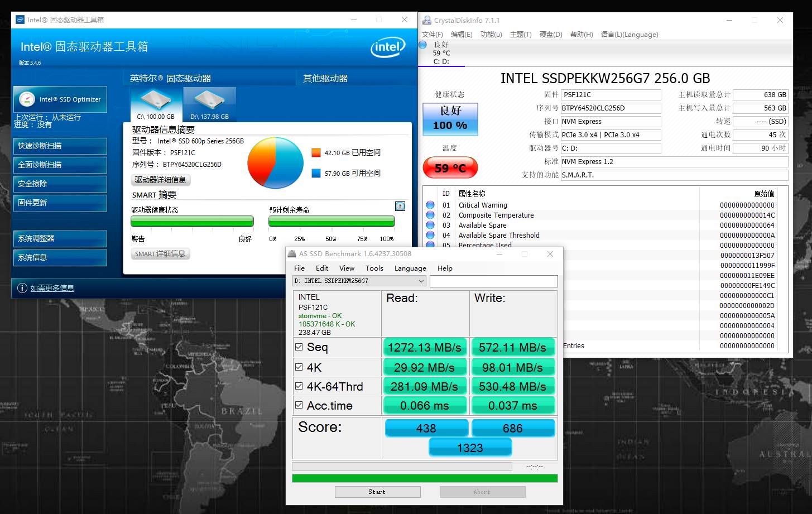Click the text field next to drive dropdown
The image size is (812, 514).
(x=493, y=281)
